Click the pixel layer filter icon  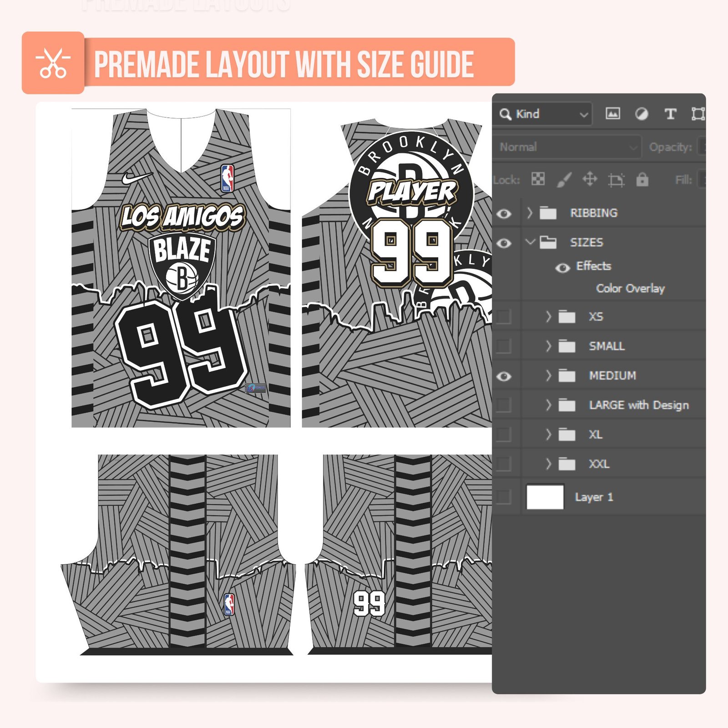[612, 114]
